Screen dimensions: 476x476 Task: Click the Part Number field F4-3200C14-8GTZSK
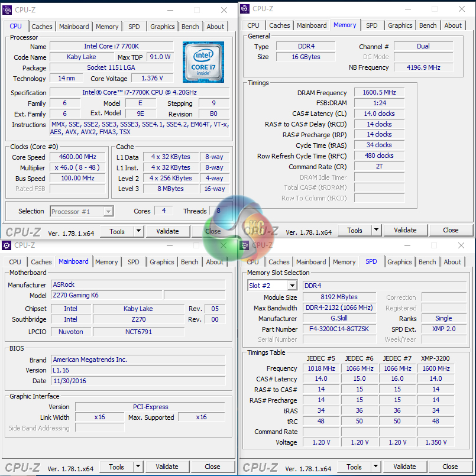(338, 329)
